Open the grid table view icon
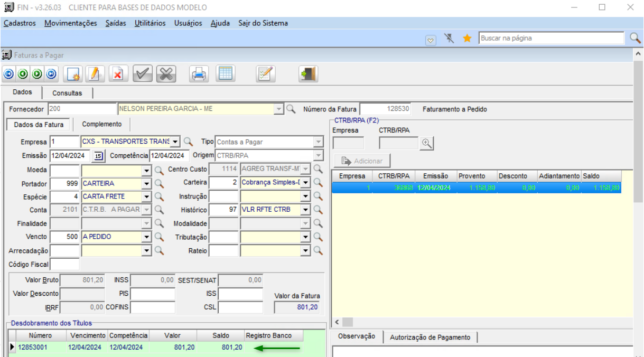 [x=226, y=74]
